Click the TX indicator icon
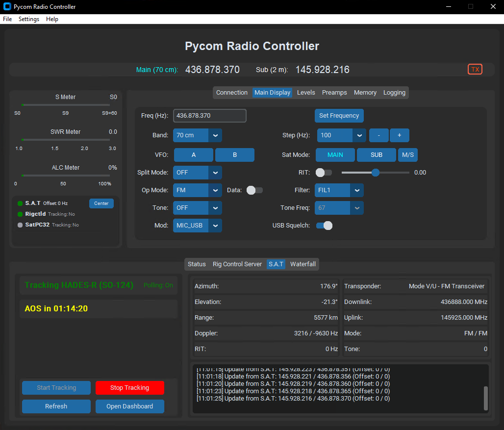Viewport: 504px width, 430px height. tap(475, 69)
